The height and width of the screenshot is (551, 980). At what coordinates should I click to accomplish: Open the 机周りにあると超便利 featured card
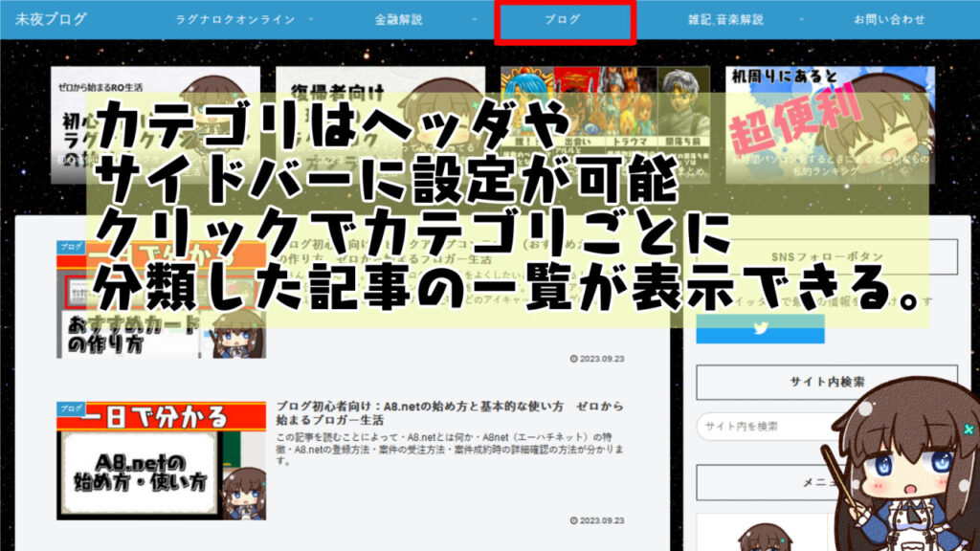(x=830, y=125)
